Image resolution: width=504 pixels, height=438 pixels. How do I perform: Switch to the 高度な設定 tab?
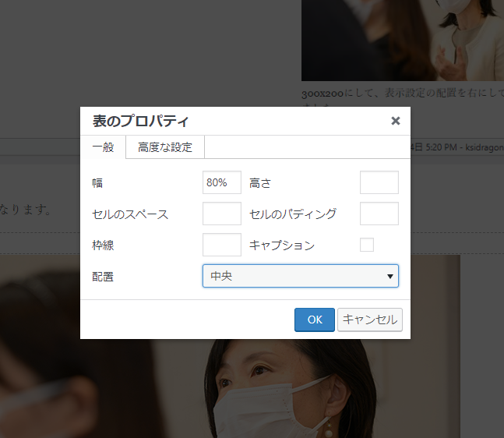point(165,147)
